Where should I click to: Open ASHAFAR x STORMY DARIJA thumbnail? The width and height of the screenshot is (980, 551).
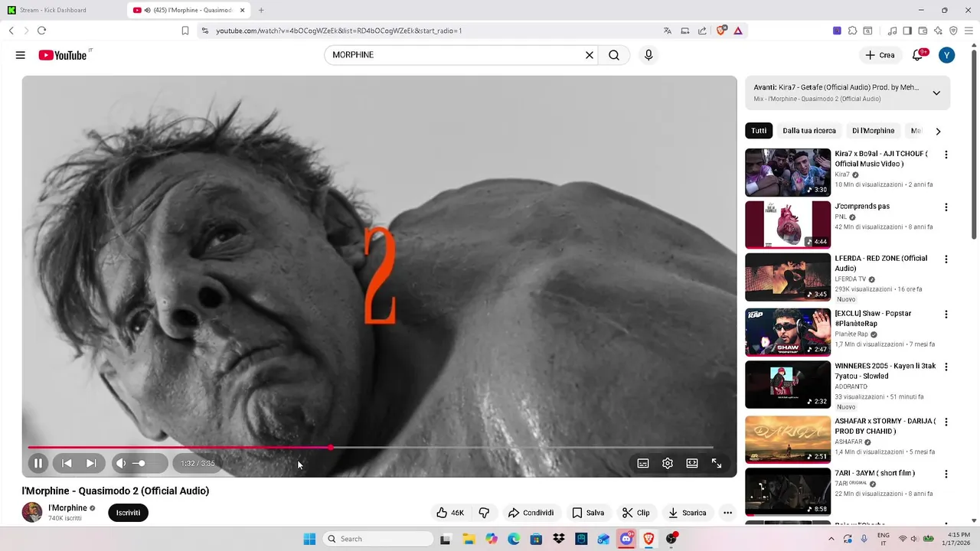coord(788,440)
